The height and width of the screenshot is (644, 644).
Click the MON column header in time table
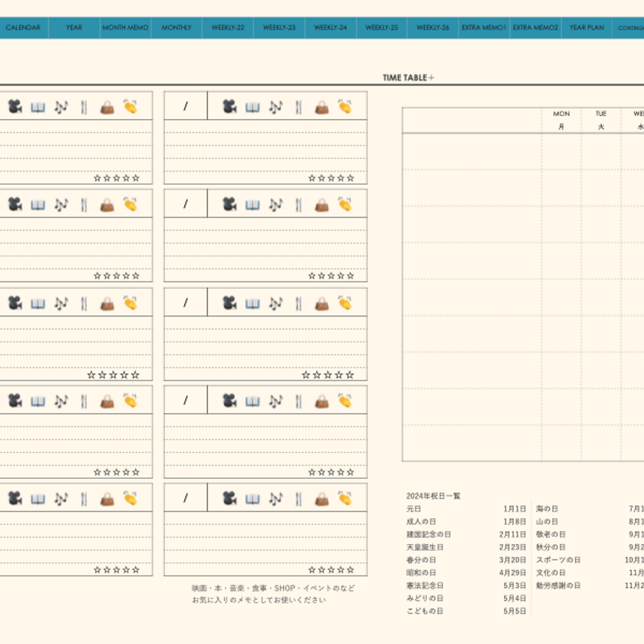(x=561, y=120)
